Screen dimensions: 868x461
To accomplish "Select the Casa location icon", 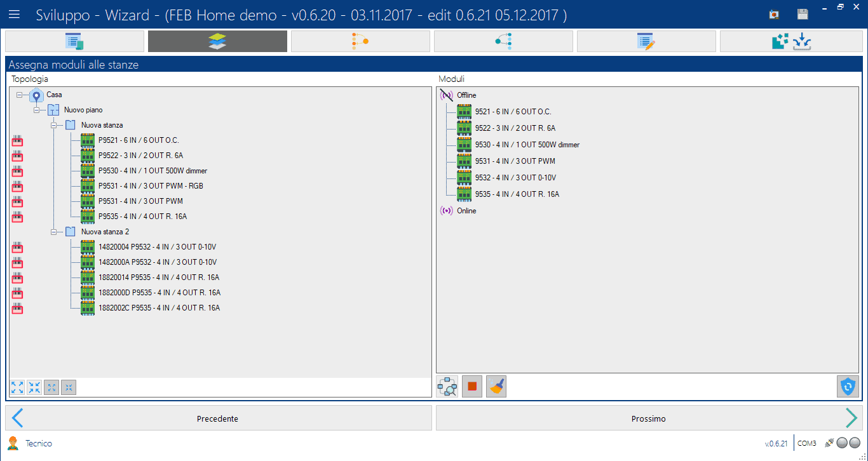I will click(x=36, y=95).
